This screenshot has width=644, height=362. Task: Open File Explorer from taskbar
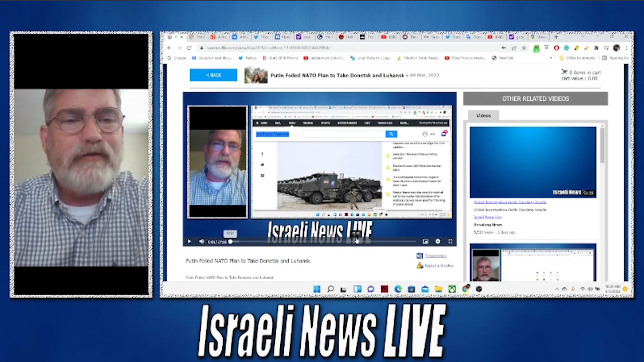[438, 289]
